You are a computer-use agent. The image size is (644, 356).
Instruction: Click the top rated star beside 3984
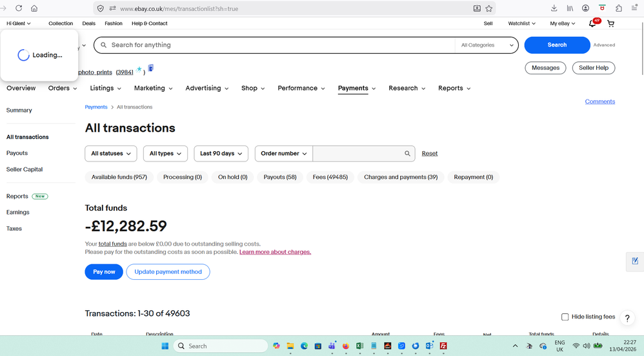[139, 70]
